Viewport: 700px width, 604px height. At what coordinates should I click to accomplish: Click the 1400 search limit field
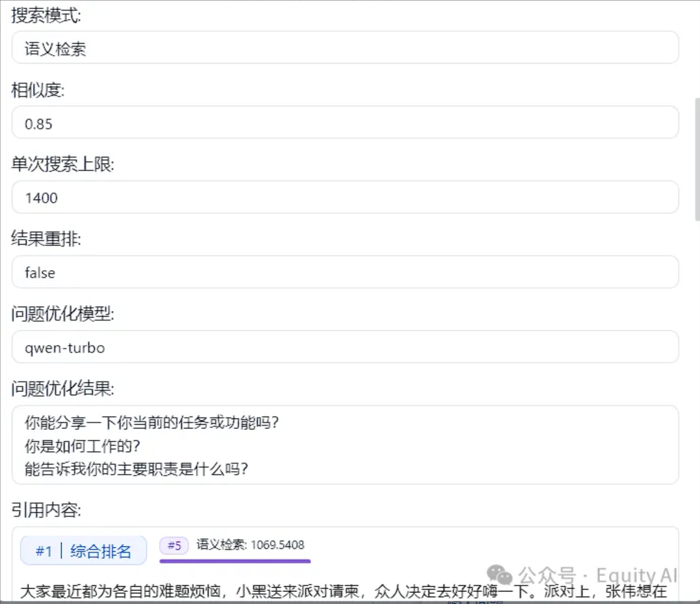pyautogui.click(x=345, y=197)
